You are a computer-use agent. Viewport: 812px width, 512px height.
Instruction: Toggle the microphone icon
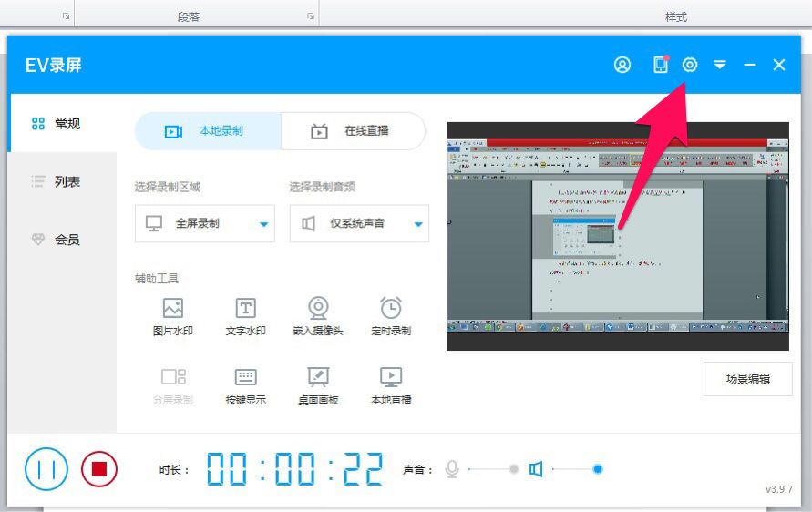[452, 469]
